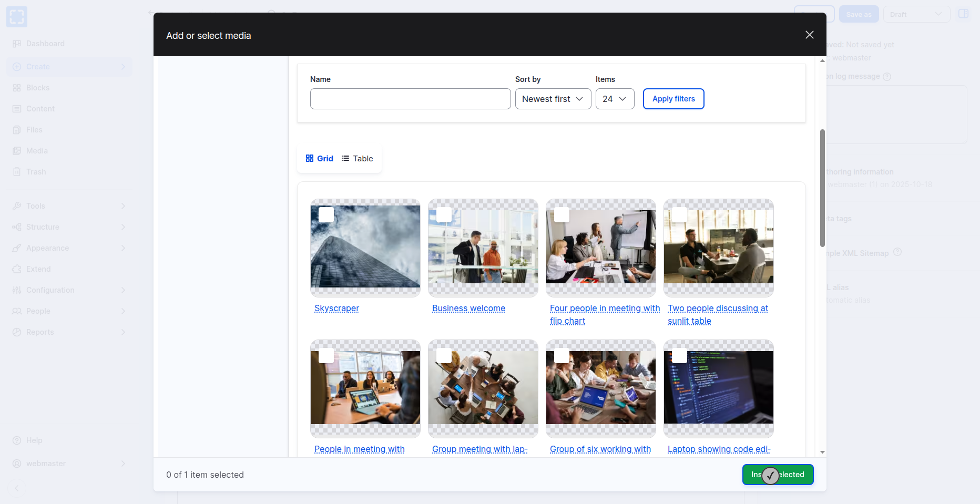Expand the Structure menu chevron
This screenshot has height=504, width=980.
(x=123, y=227)
